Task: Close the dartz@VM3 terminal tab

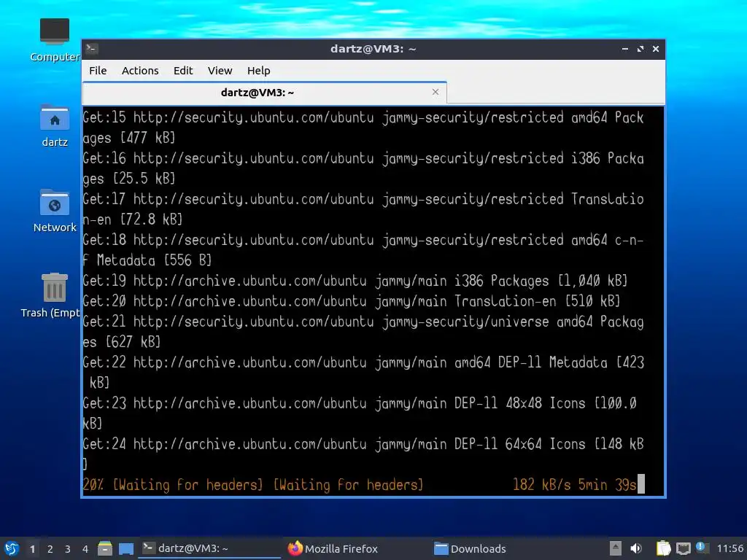Action: pyautogui.click(x=435, y=92)
